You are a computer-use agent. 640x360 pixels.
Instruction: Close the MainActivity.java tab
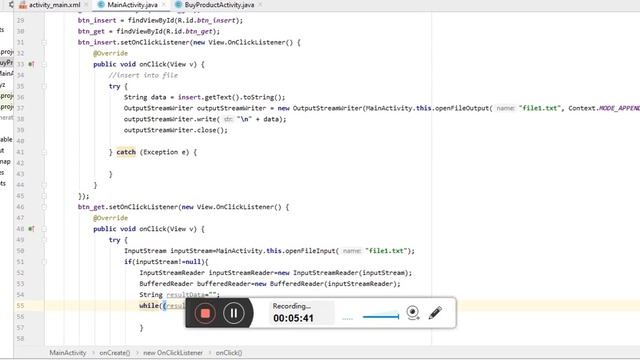tap(164, 5)
